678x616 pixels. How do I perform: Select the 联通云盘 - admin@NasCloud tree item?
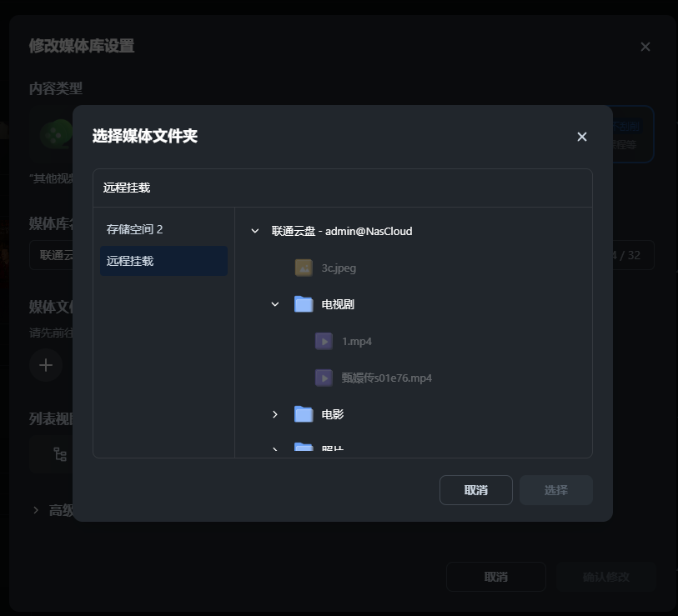[342, 231]
